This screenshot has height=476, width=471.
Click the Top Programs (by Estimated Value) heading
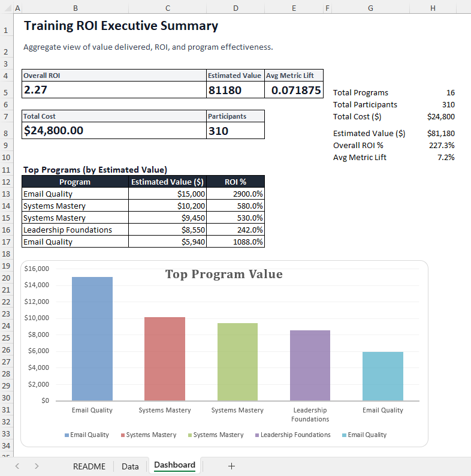pos(95,170)
